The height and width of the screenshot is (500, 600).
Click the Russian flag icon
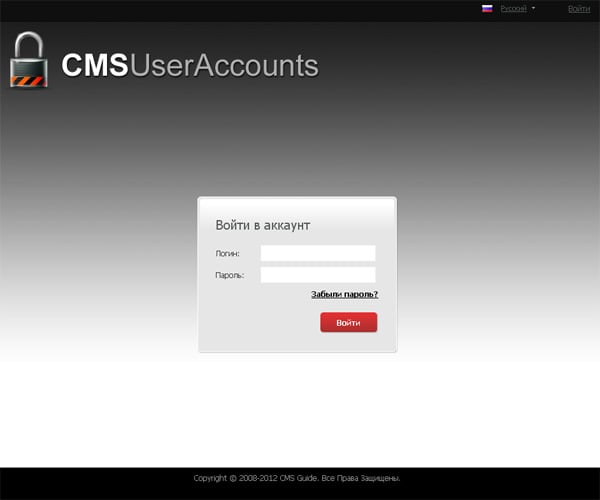(x=487, y=8)
